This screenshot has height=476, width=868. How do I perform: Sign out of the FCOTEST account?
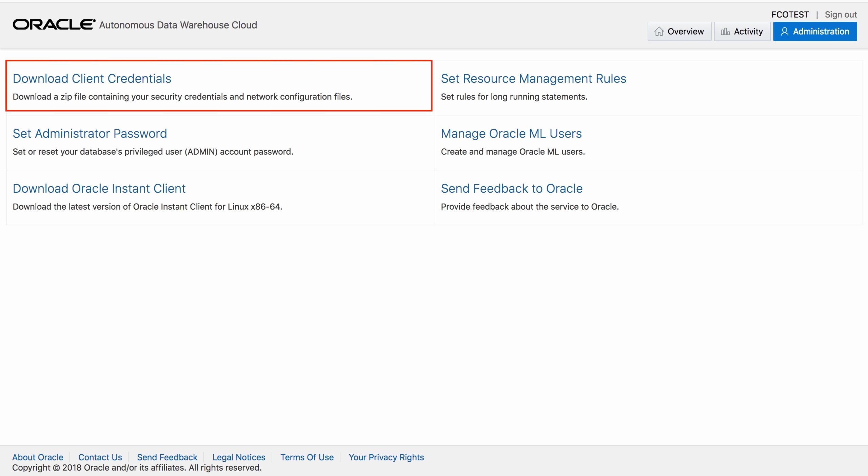coord(841,15)
